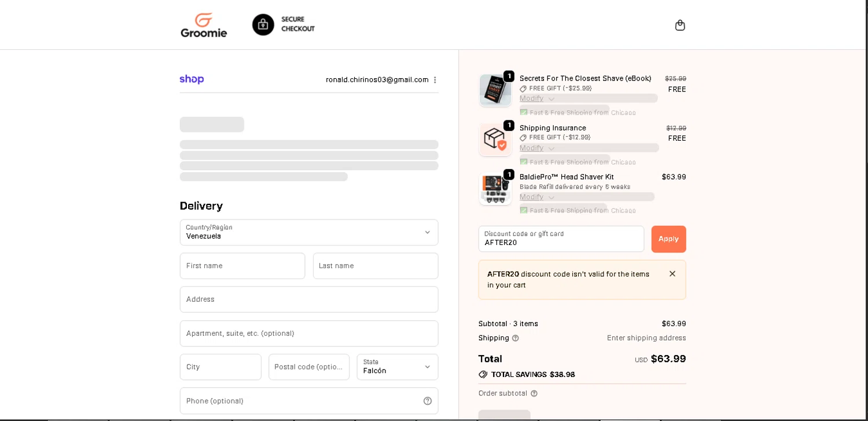Image resolution: width=868 pixels, height=421 pixels.
Task: Click the 'Subtotal · 3 items' label
Action: click(508, 324)
